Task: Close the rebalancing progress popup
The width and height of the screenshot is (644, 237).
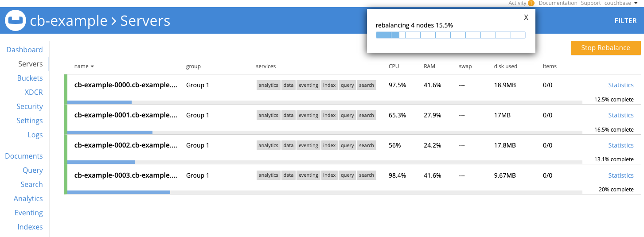Action: [x=526, y=17]
